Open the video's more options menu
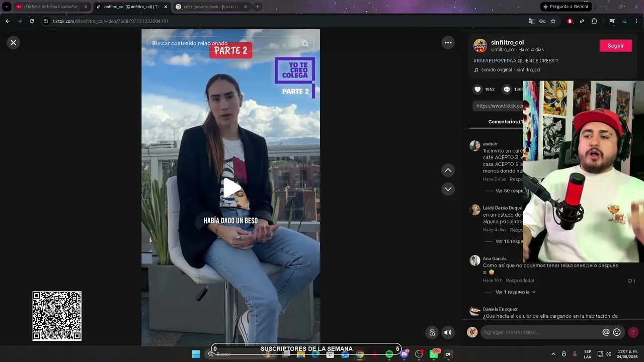The width and height of the screenshot is (644, 362). (448, 43)
